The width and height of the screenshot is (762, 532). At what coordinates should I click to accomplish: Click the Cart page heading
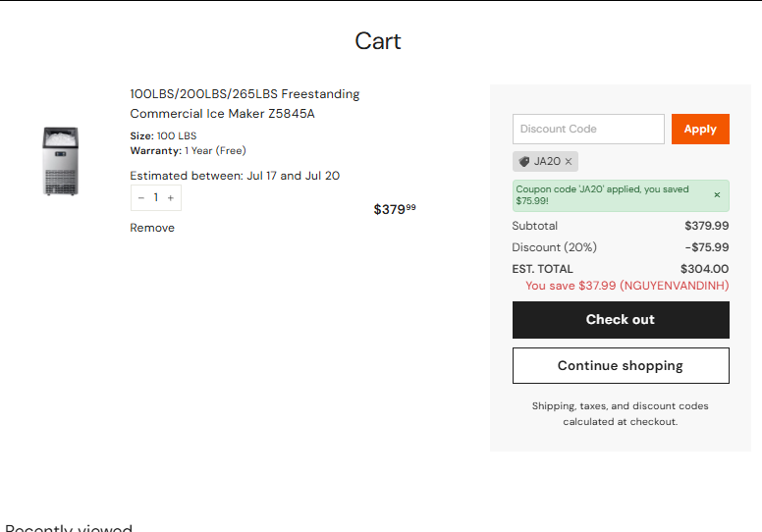tap(378, 41)
